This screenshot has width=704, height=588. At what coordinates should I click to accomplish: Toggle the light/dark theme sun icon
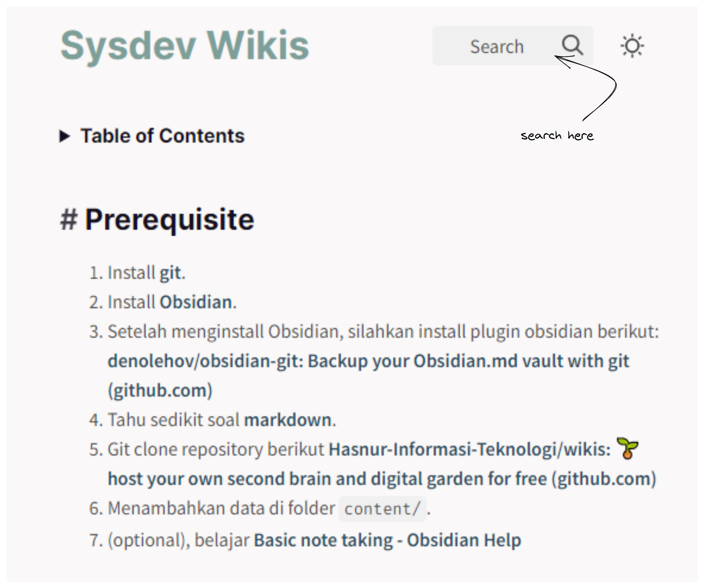pyautogui.click(x=632, y=46)
